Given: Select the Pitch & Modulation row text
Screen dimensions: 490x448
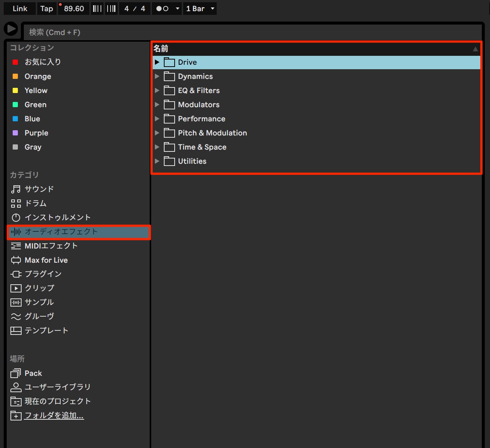Looking at the screenshot, I should (x=213, y=133).
